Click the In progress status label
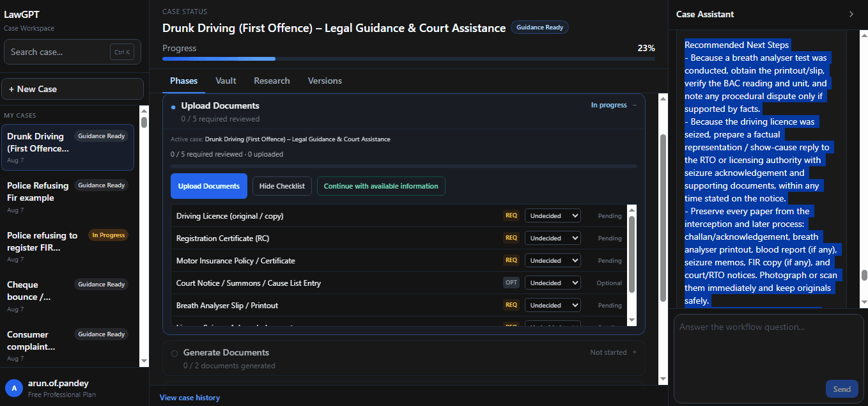Image resolution: width=868 pixels, height=406 pixels. pos(608,105)
